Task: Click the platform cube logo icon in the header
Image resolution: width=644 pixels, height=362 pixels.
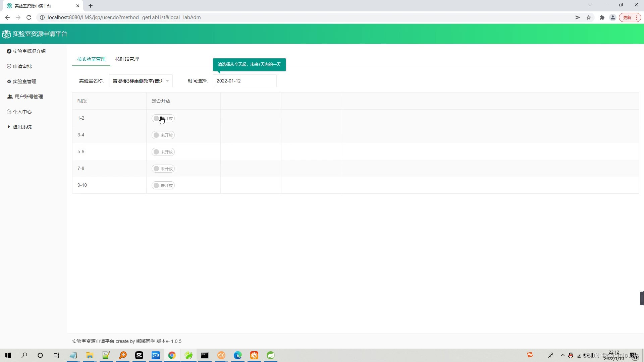Action: point(6,34)
